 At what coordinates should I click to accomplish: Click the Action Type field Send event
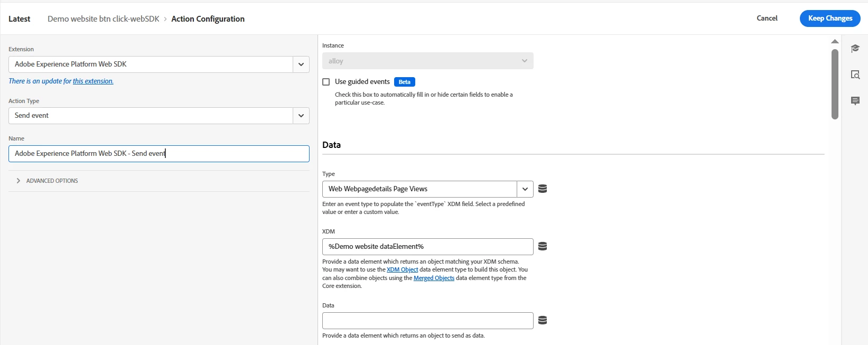point(151,116)
